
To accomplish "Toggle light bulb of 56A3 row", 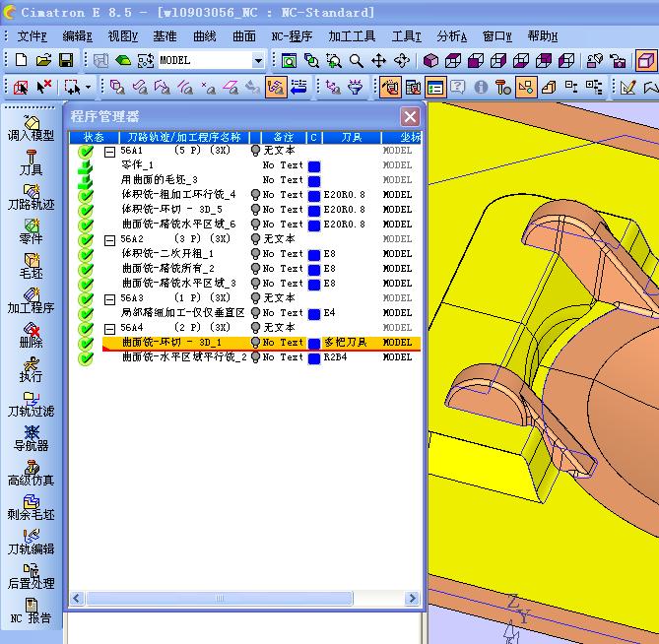I will coord(255,297).
